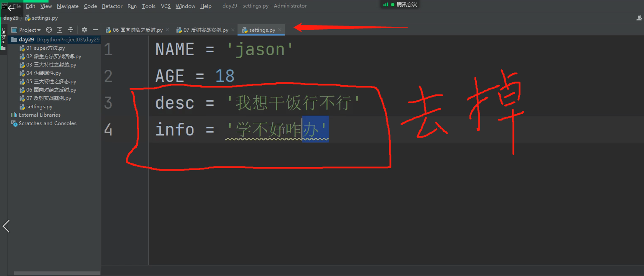Click the Select Opened File crosshair icon
This screenshot has height=276, width=644.
(x=49, y=30)
